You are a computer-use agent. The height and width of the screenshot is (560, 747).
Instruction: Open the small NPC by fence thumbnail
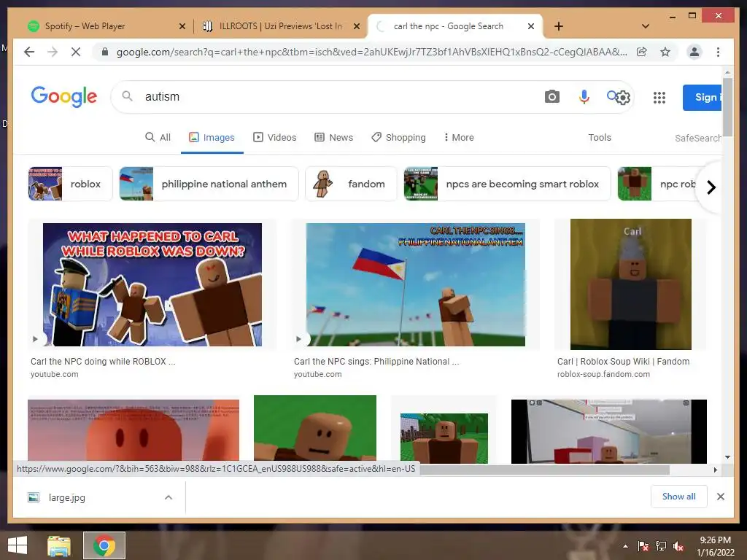pyautogui.click(x=444, y=438)
